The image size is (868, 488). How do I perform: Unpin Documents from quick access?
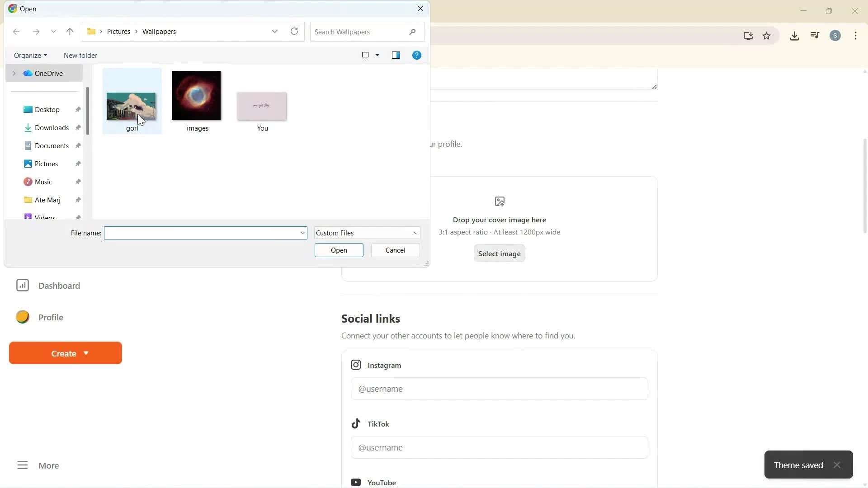coord(78,145)
